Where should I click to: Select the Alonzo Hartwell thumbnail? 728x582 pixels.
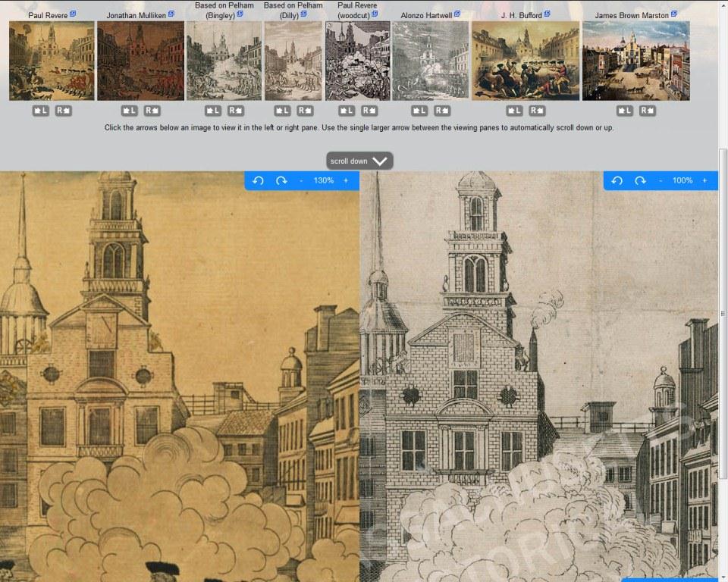click(430, 61)
